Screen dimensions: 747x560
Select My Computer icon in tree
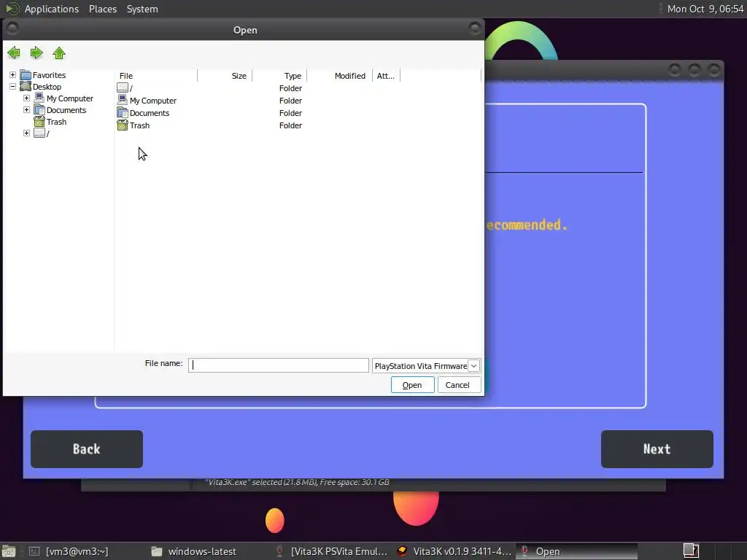click(x=39, y=98)
